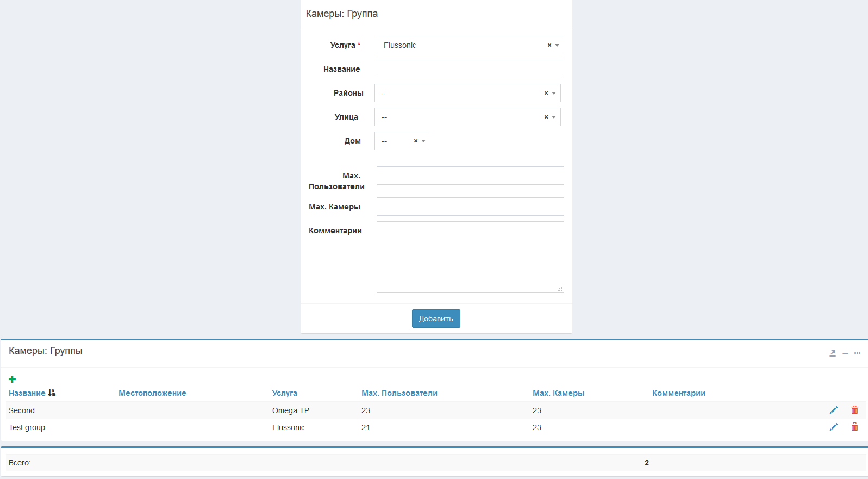Click the green plus add-group icon

[x=13, y=380]
